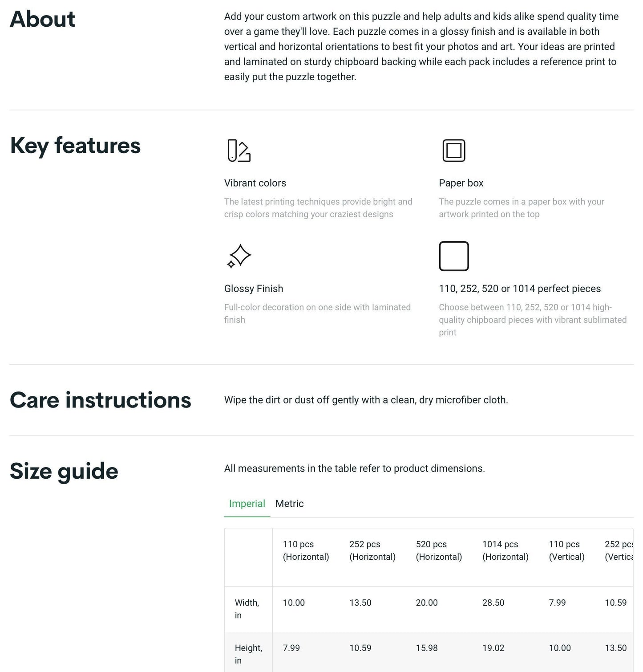The image size is (643, 672).
Task: Click the Width, in row label
Action: (247, 609)
